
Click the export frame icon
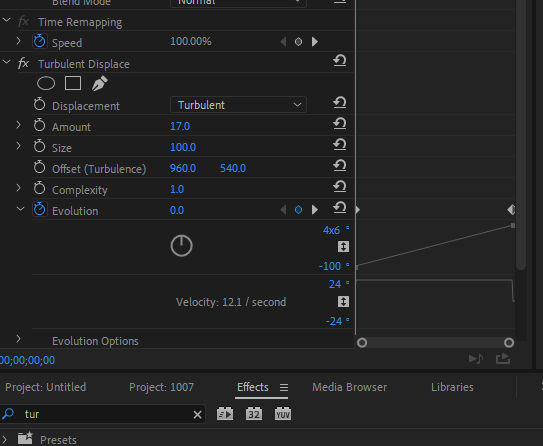(503, 359)
